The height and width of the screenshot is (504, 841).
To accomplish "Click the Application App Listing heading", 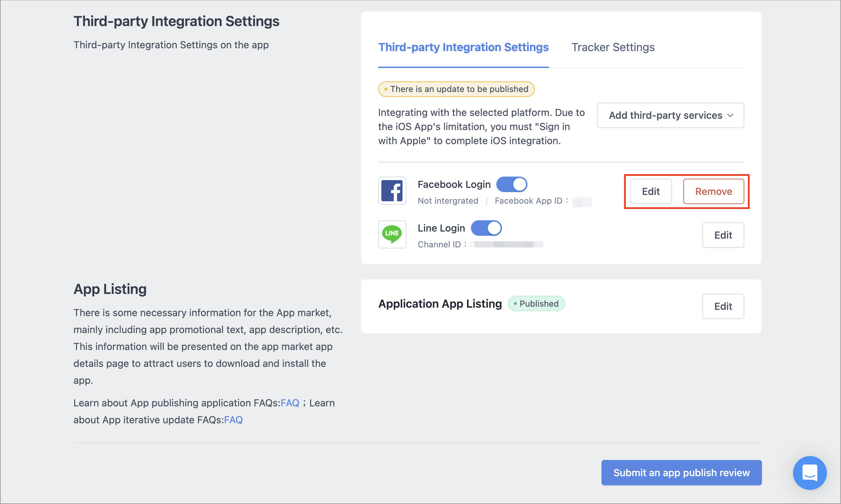I will pyautogui.click(x=440, y=303).
